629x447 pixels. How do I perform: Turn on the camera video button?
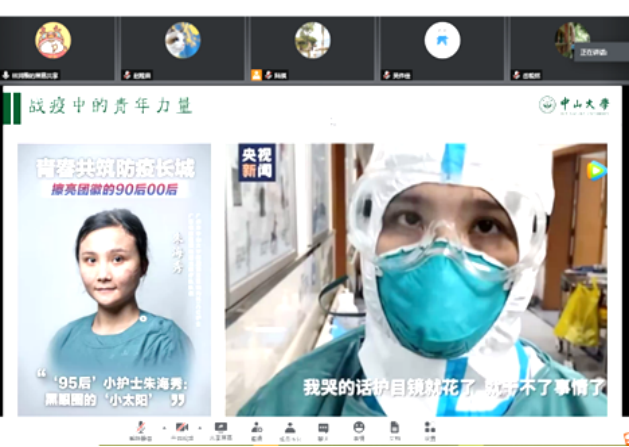point(182,429)
